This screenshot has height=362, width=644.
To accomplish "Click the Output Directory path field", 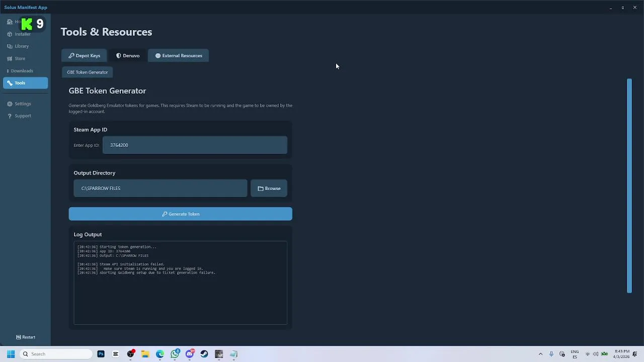I will pyautogui.click(x=160, y=189).
